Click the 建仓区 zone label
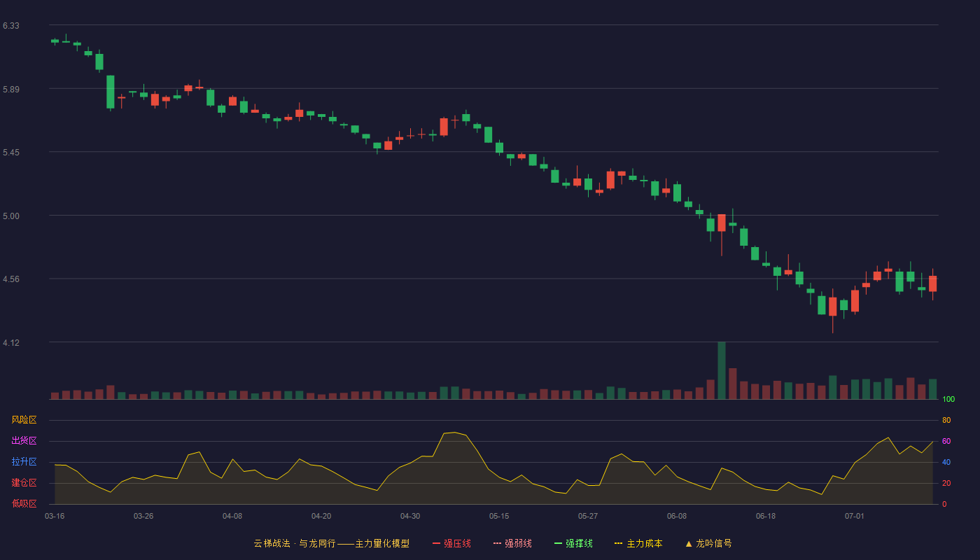The width and height of the screenshot is (980, 560). point(24,483)
